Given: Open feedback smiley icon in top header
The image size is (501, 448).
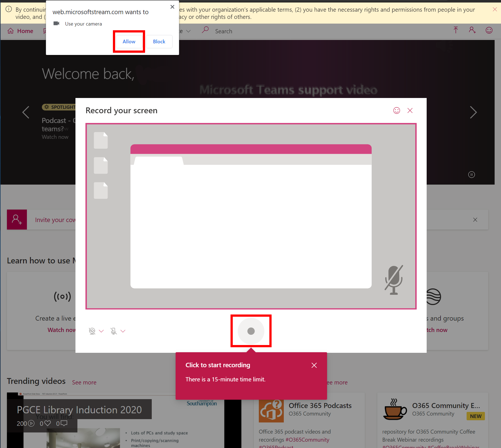Looking at the screenshot, I should pyautogui.click(x=489, y=30).
